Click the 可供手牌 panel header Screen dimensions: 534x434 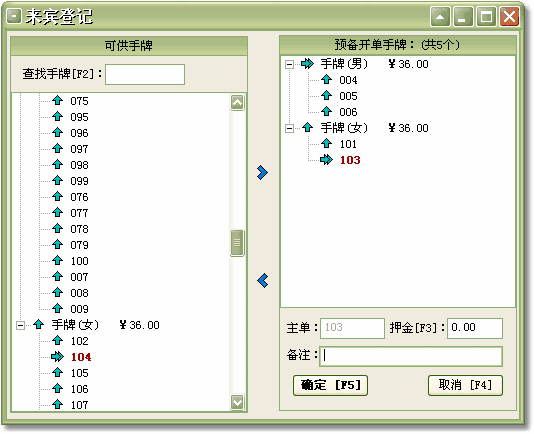(x=129, y=46)
